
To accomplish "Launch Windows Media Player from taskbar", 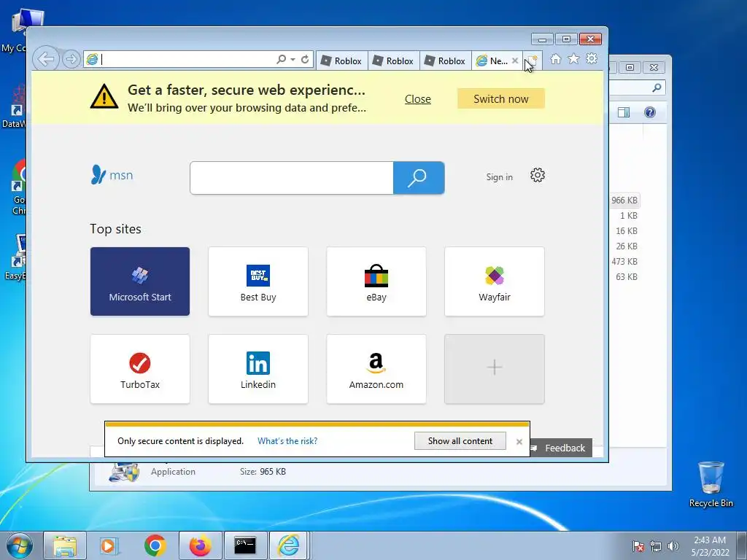I will 108,545.
